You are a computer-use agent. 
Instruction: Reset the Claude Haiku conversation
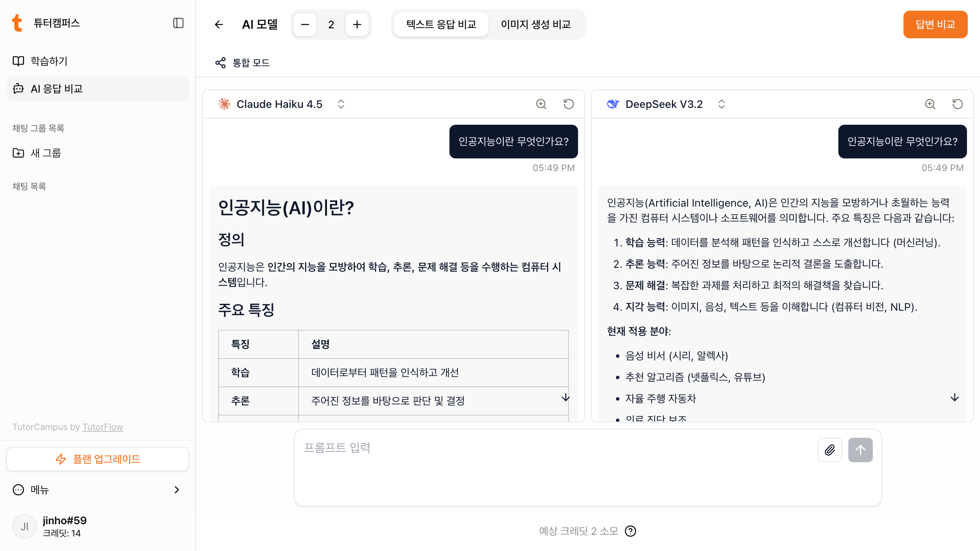tap(569, 104)
